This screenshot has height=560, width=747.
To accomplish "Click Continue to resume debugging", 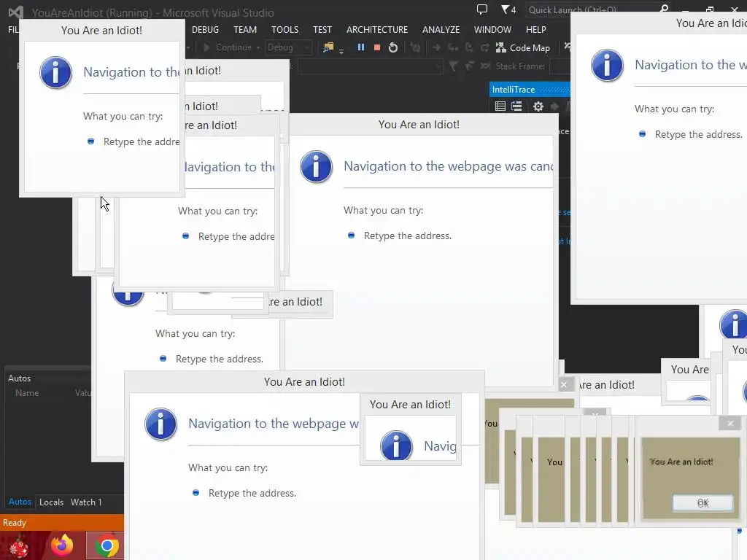I will coord(228,47).
